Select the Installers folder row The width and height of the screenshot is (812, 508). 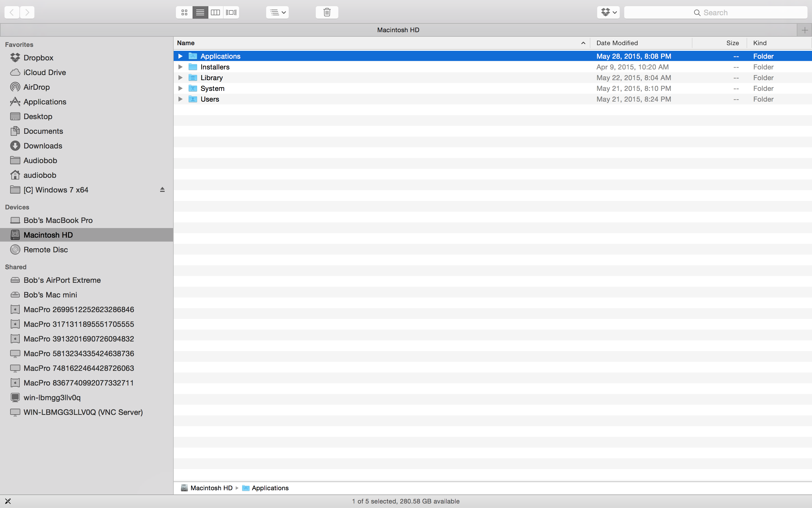click(493, 67)
